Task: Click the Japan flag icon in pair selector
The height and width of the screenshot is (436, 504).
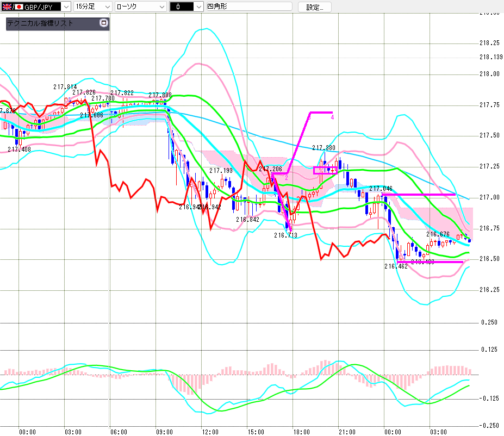Action: pos(18,7)
